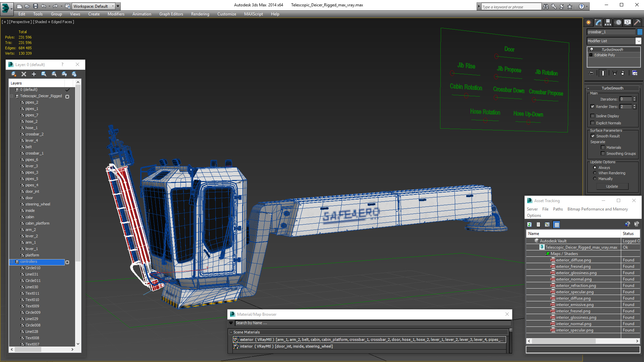This screenshot has height=362, width=644.
Task: Click the Asset Tracking tree view icon
Action: pos(547,225)
